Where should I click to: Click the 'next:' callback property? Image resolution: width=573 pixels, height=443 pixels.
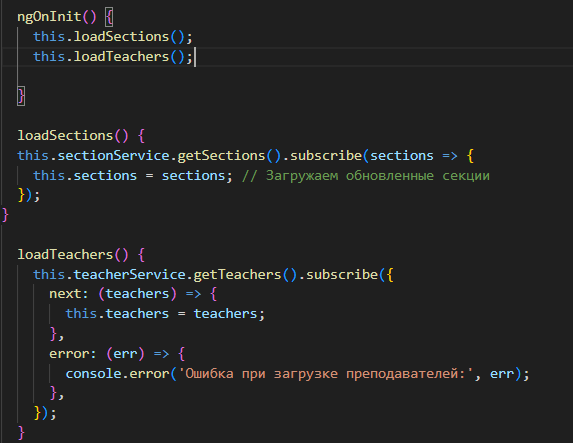69,294
